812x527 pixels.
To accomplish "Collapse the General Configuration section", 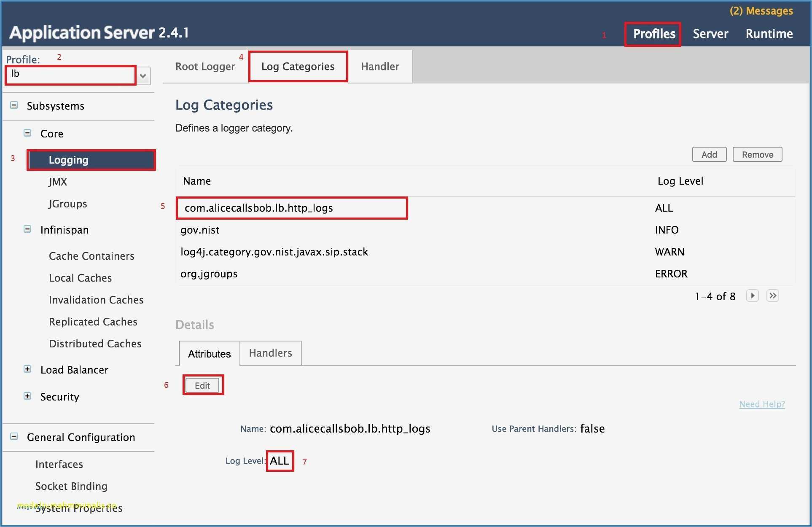I will 14,437.
